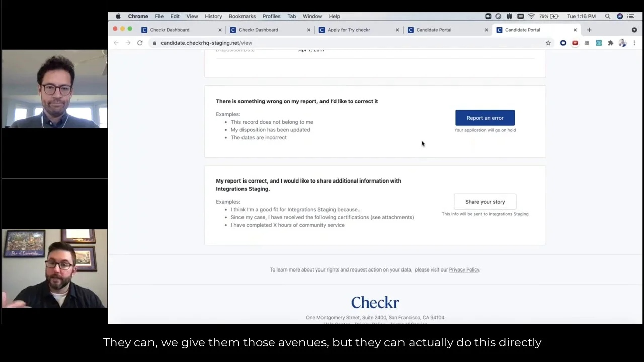Screen dimensions: 644x362
Task: Click 'This info will be sent to Integrations Staging'
Action: click(x=485, y=214)
